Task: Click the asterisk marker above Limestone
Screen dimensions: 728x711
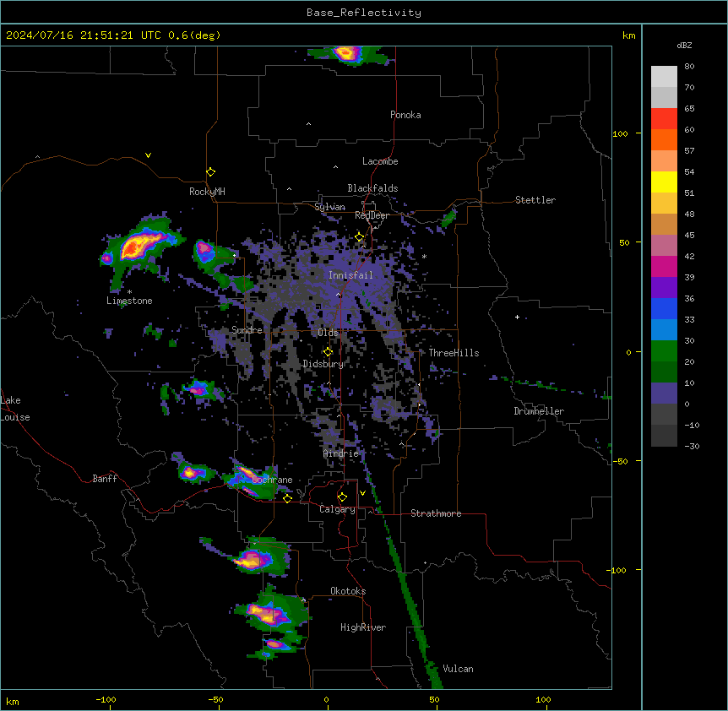Action: click(129, 292)
